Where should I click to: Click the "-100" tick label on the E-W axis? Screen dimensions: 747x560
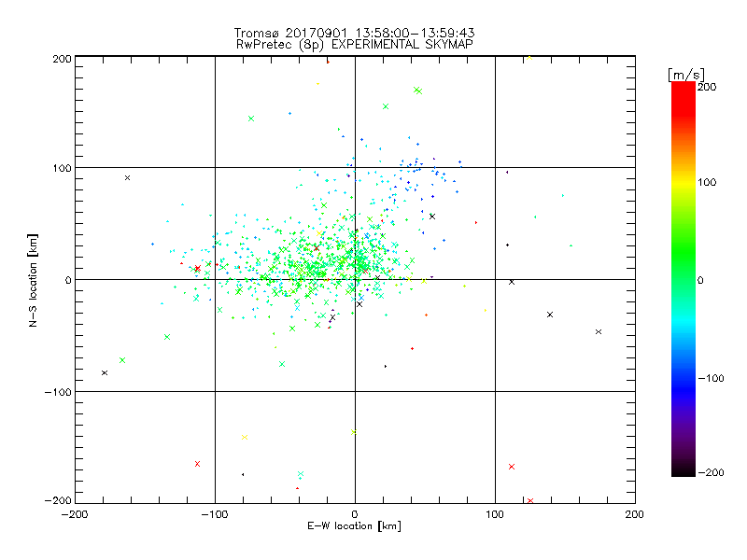tap(215, 514)
